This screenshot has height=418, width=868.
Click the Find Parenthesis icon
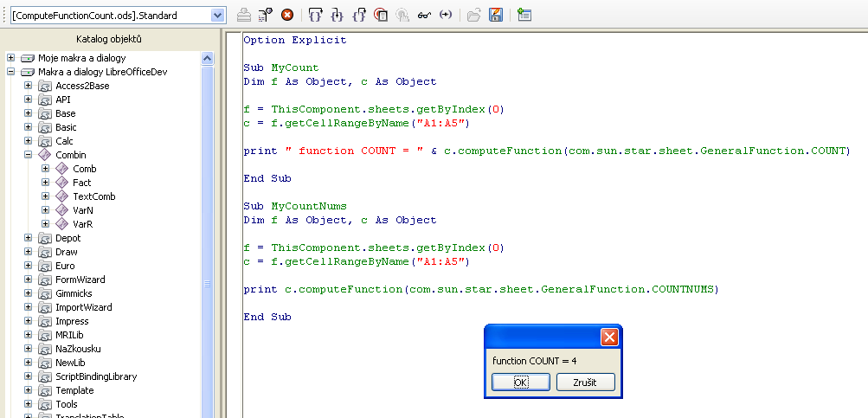pyautogui.click(x=446, y=15)
